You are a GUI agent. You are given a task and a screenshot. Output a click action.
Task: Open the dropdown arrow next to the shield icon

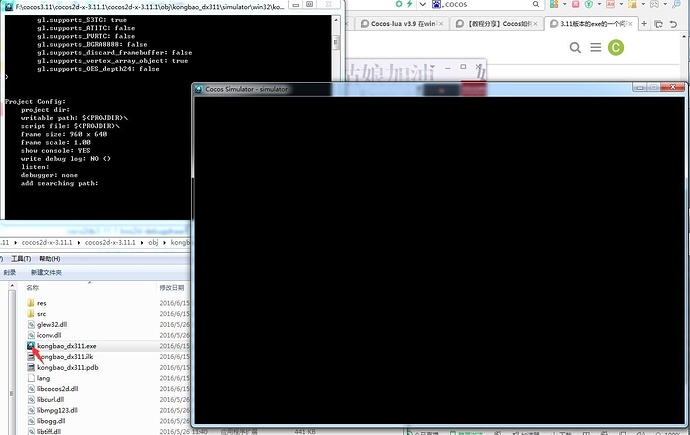point(599,4)
